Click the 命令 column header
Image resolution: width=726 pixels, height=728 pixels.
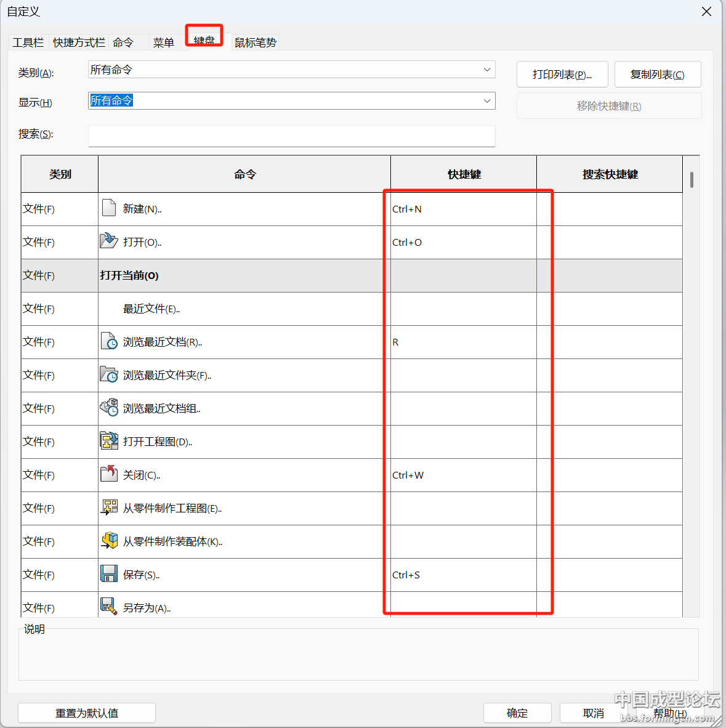coord(244,174)
